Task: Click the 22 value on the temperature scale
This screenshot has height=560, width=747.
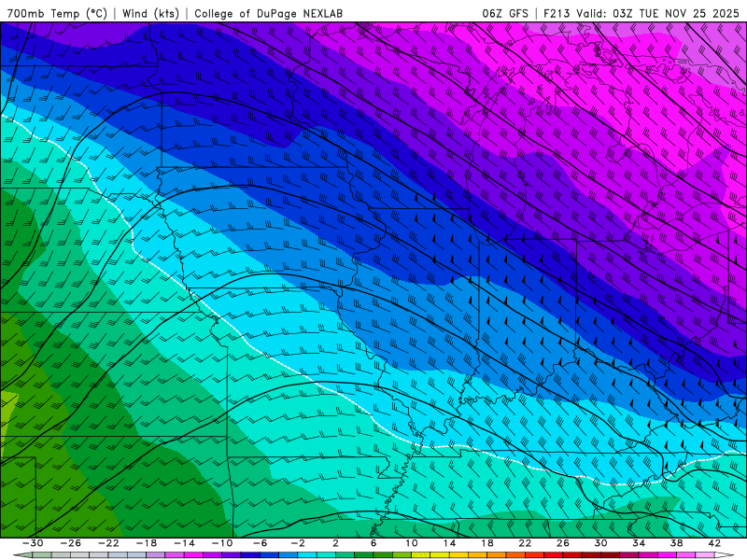Action: [x=525, y=543]
